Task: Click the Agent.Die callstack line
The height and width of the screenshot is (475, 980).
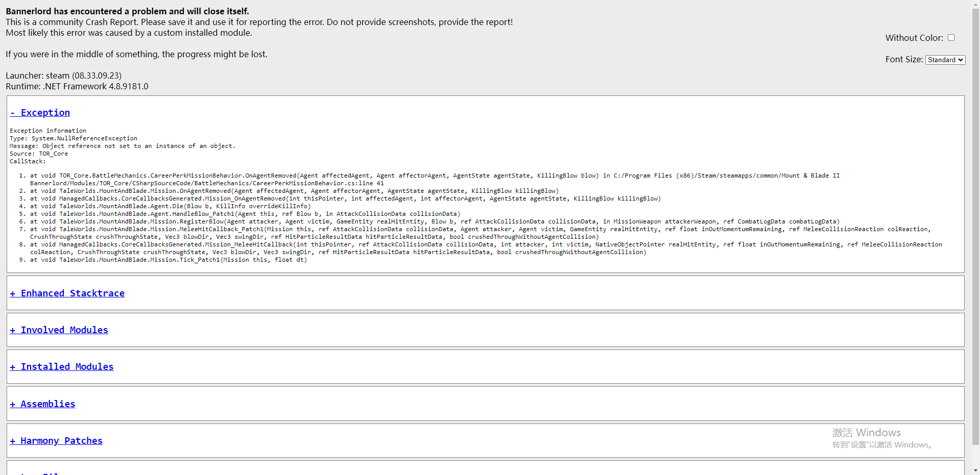Action: coord(170,206)
